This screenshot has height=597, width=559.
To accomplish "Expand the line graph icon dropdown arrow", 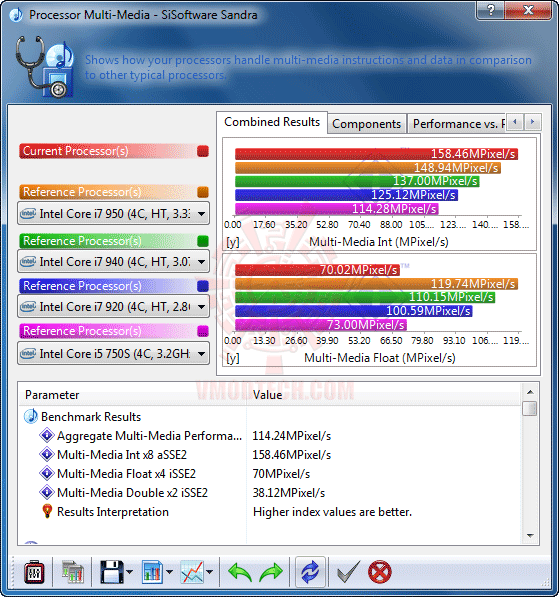I will click(209, 572).
